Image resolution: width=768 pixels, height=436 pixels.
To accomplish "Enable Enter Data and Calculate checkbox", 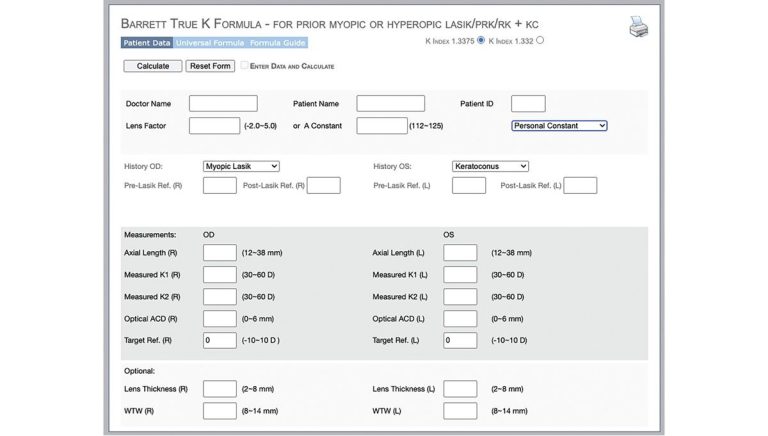I will (244, 65).
